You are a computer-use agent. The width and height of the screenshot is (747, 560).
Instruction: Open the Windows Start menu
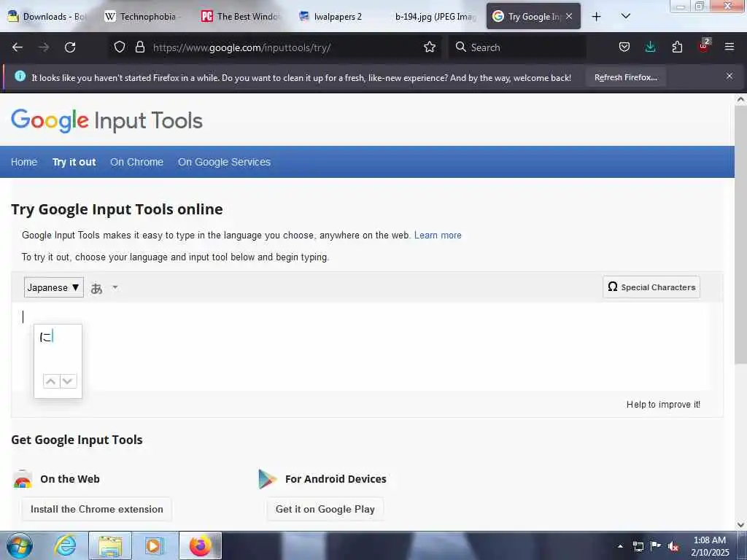coord(20,545)
